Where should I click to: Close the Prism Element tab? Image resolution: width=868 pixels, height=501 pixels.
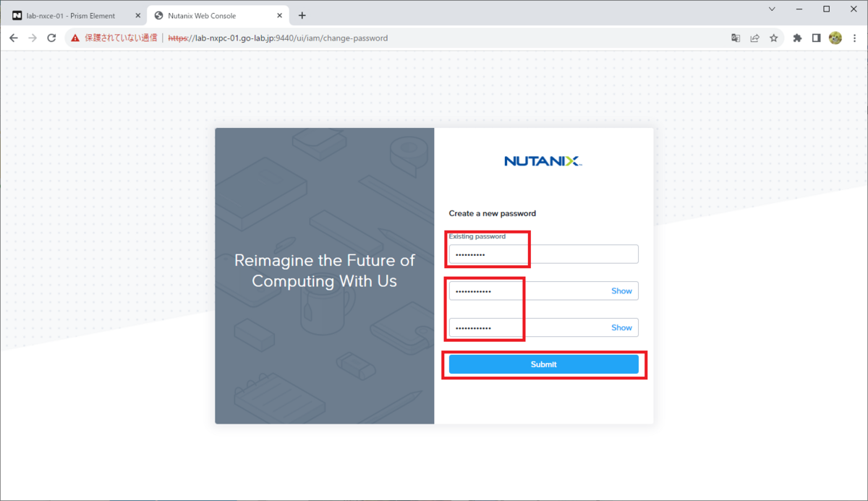click(138, 16)
